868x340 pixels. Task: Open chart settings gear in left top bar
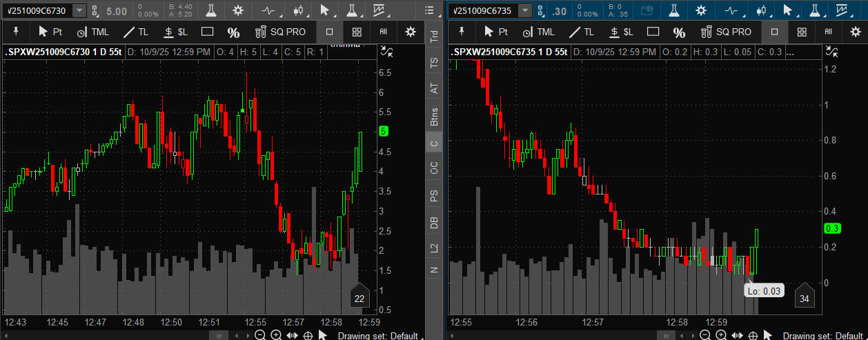click(238, 10)
